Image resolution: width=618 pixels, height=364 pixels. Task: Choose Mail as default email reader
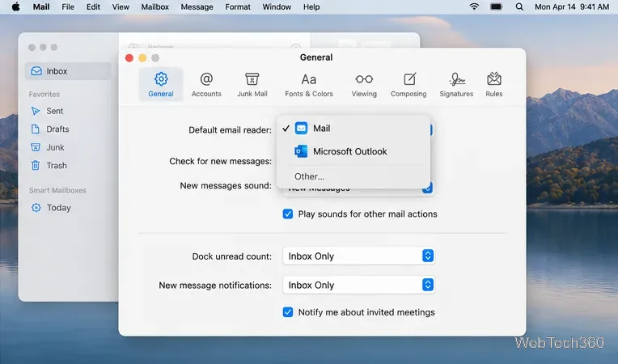353,129
